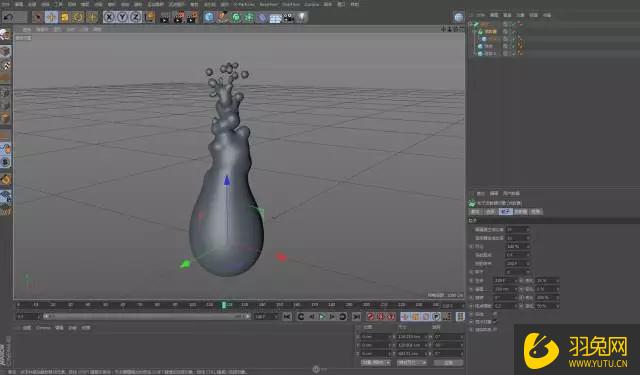The image size is (640, 375).
Task: Switch the coordinate system icon
Action: 150,17
